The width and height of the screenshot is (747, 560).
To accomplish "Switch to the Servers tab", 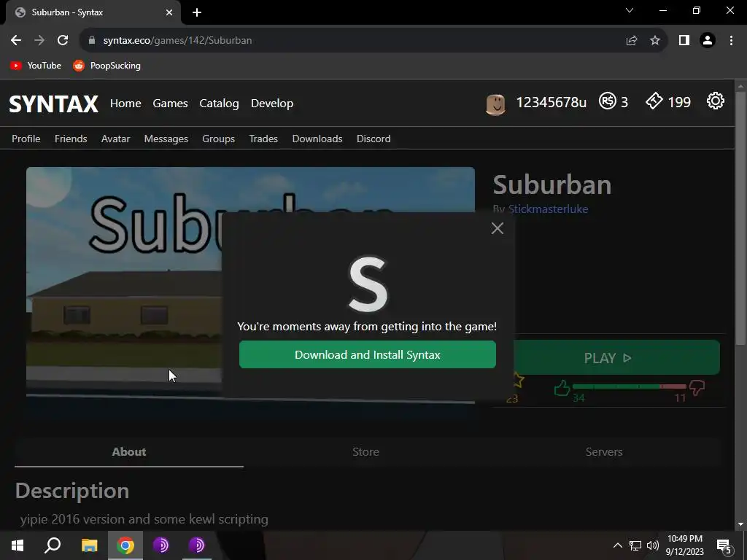I will 604,452.
